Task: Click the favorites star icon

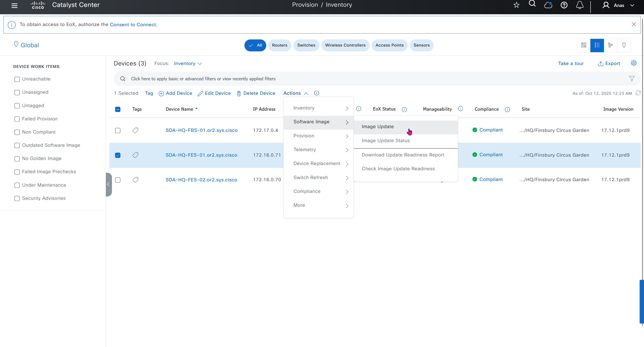Action: coord(516,5)
